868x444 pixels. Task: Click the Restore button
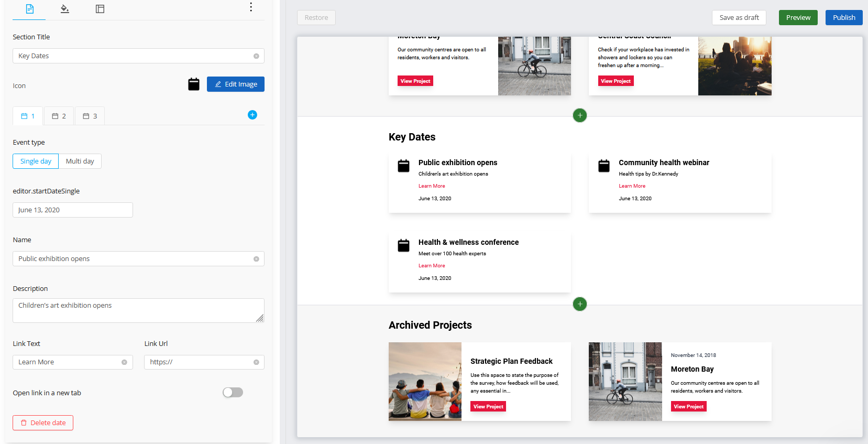tap(316, 17)
